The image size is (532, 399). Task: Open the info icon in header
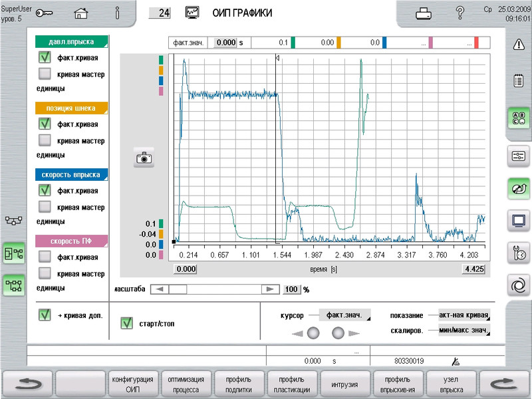point(118,13)
